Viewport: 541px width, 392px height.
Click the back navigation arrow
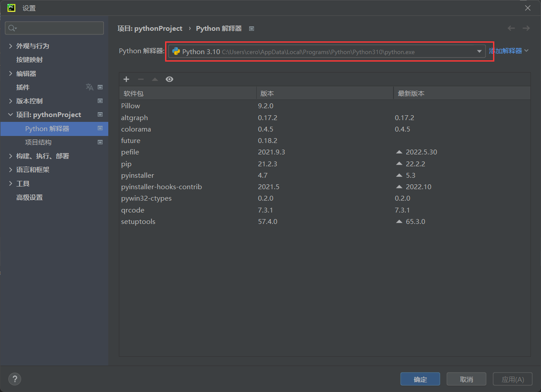(x=511, y=28)
